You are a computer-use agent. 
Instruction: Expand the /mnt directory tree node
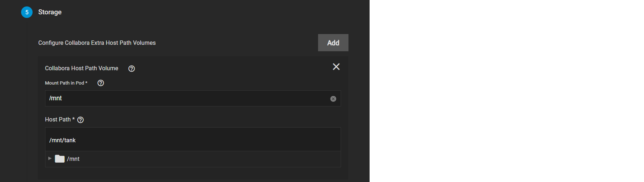tap(50, 158)
